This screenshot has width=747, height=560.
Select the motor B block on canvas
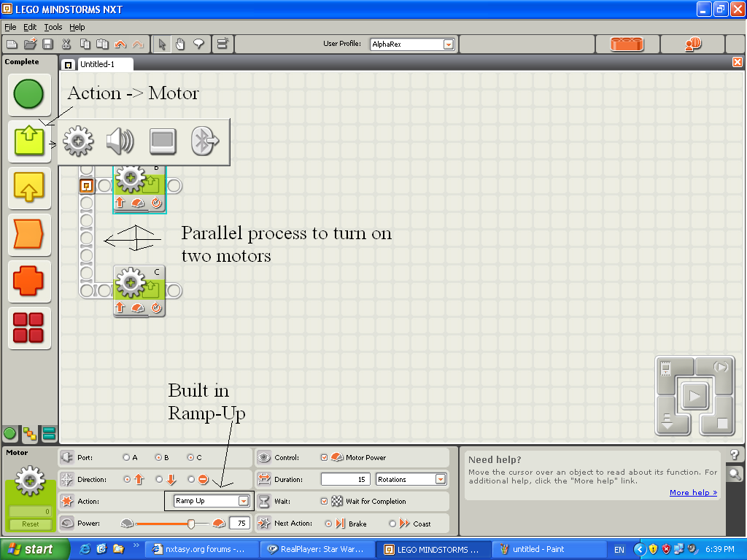[139, 188]
